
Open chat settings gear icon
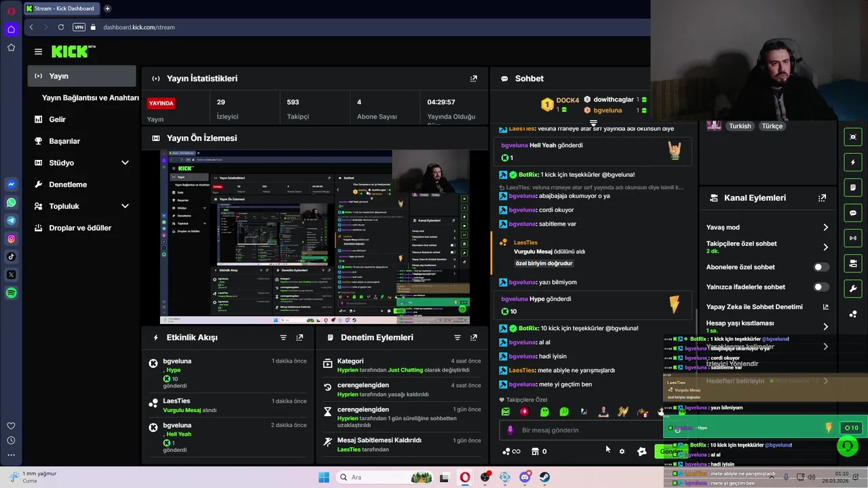(x=622, y=451)
